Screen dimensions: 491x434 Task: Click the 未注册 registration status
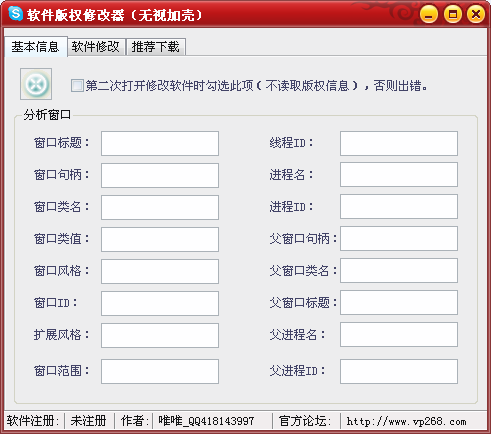point(88,421)
